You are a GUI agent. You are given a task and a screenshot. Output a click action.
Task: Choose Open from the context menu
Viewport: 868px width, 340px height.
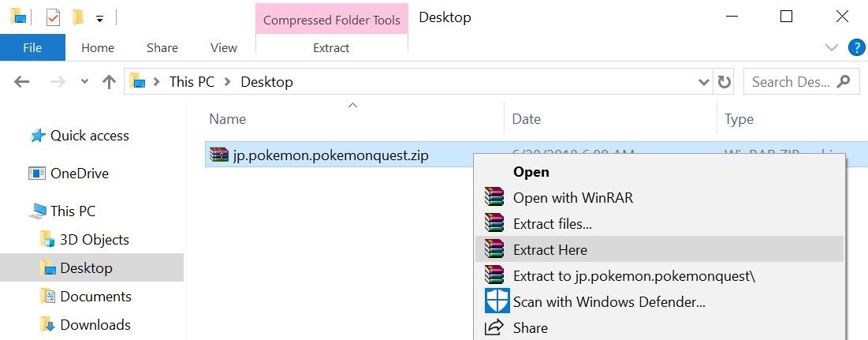tap(659, 172)
